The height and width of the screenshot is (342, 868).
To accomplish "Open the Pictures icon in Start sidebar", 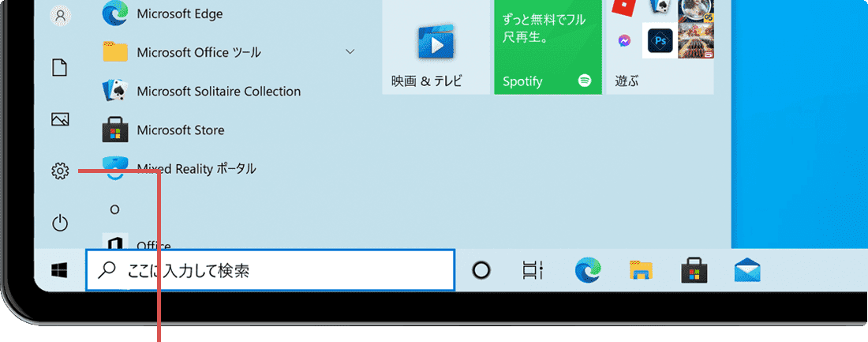I will point(60,119).
